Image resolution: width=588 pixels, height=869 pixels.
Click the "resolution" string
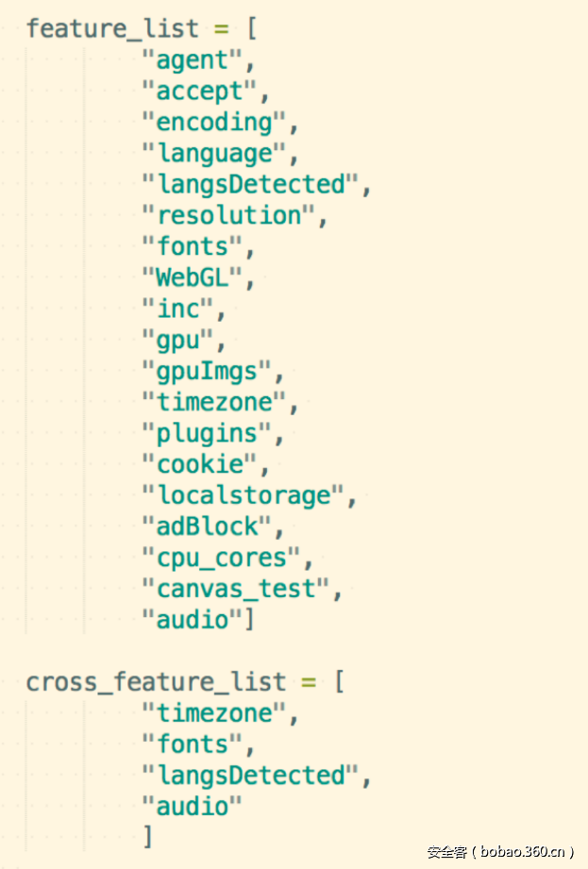227,215
